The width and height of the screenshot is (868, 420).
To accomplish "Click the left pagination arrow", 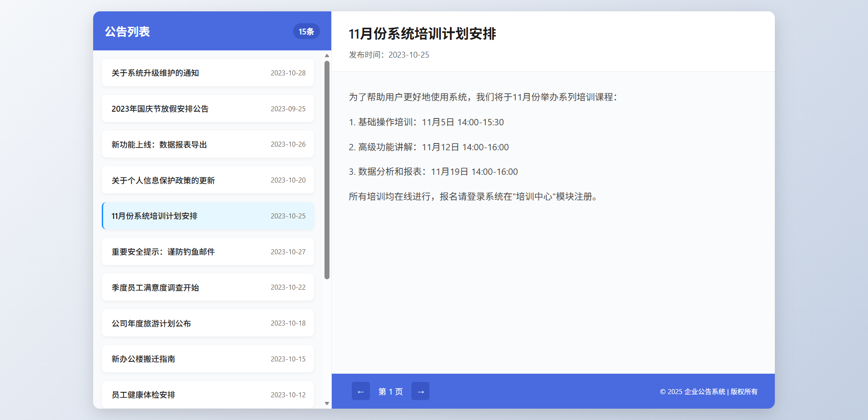I will [x=360, y=391].
